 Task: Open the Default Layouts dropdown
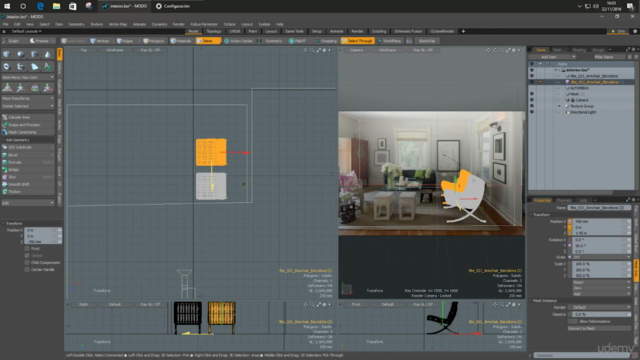click(x=27, y=31)
